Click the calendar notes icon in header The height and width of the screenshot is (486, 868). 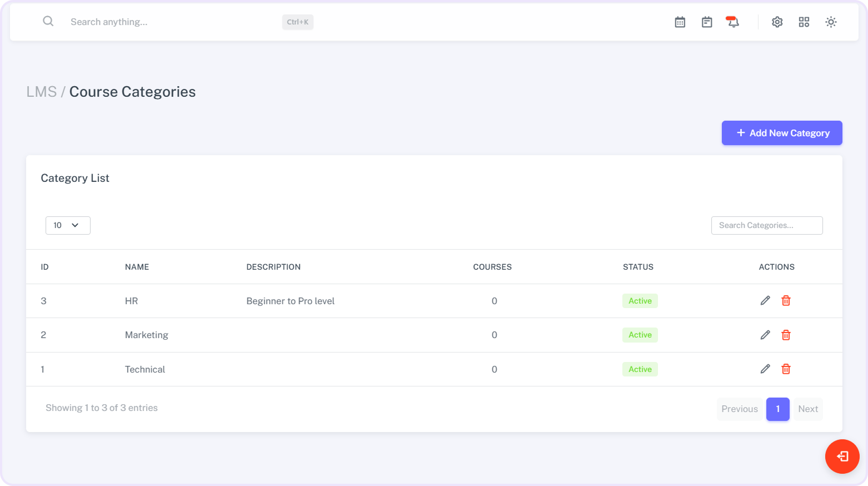tap(706, 22)
